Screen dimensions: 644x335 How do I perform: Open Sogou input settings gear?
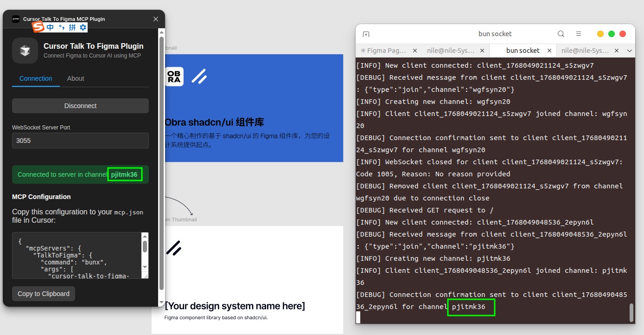point(83,27)
